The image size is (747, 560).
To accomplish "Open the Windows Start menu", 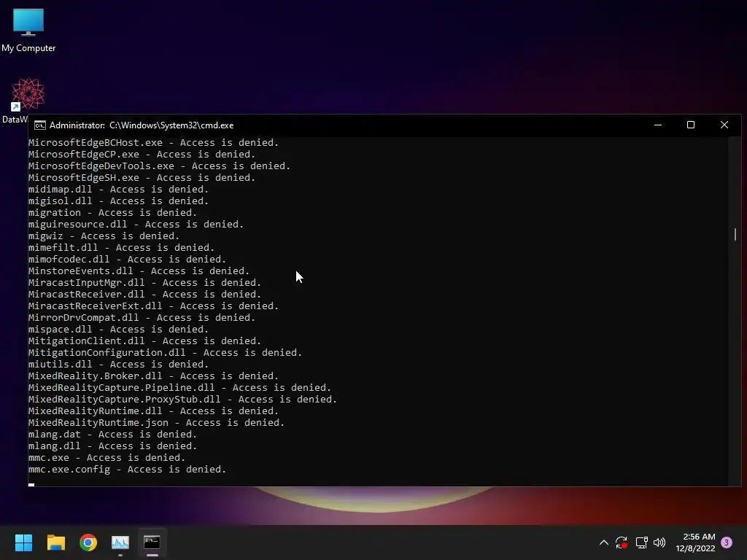I will [23, 542].
